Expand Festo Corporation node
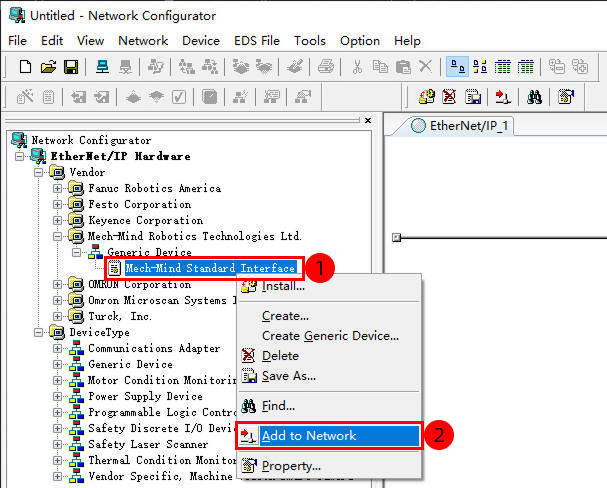This screenshot has height=488, width=607. tap(57, 204)
